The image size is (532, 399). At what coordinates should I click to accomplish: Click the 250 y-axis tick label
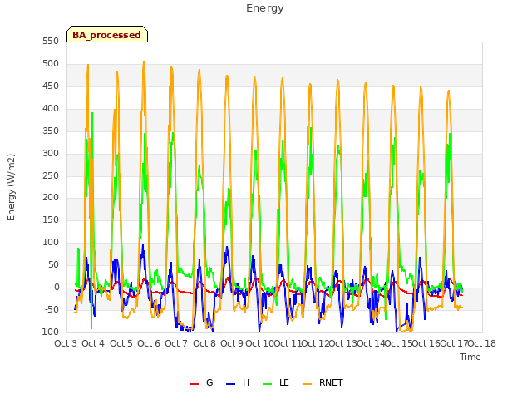click(51, 175)
